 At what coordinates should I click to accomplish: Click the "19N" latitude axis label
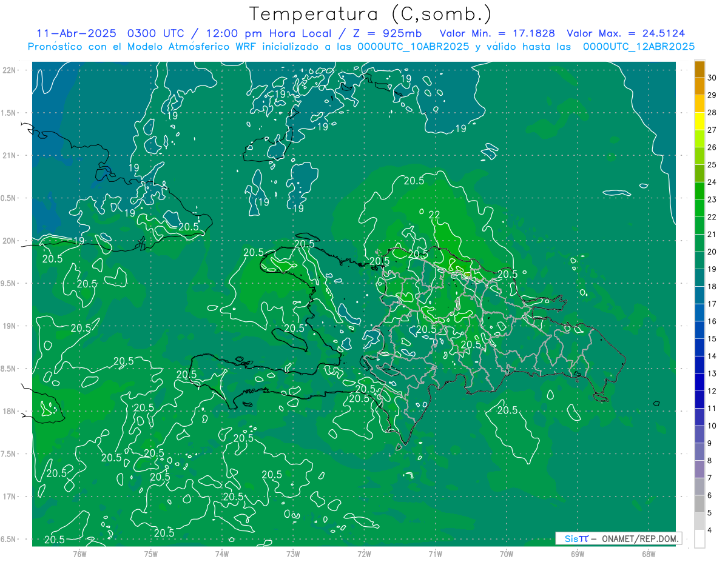pyautogui.click(x=9, y=326)
